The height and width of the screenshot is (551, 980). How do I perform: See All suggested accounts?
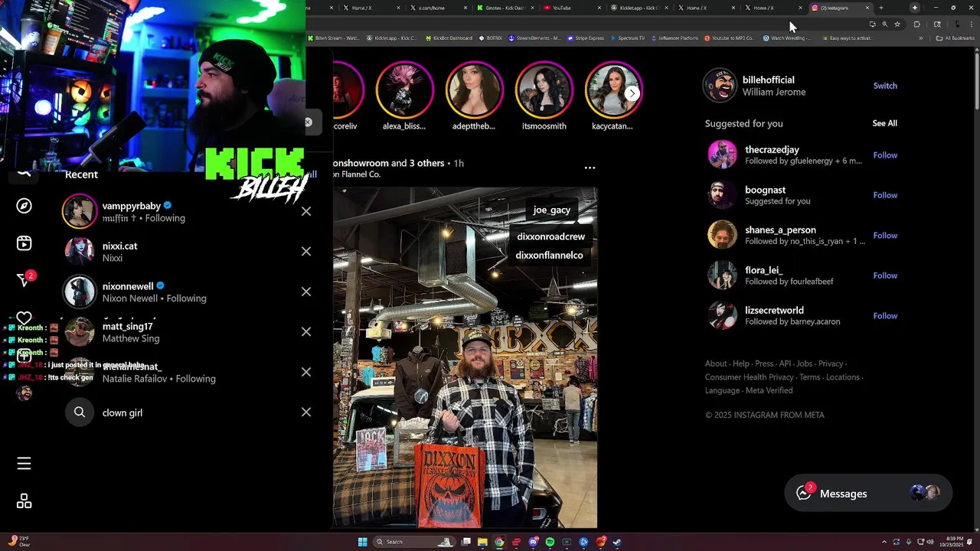pos(884,123)
